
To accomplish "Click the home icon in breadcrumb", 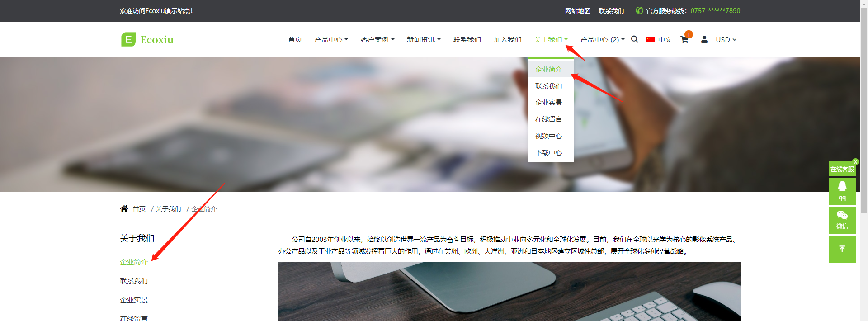I will point(124,208).
